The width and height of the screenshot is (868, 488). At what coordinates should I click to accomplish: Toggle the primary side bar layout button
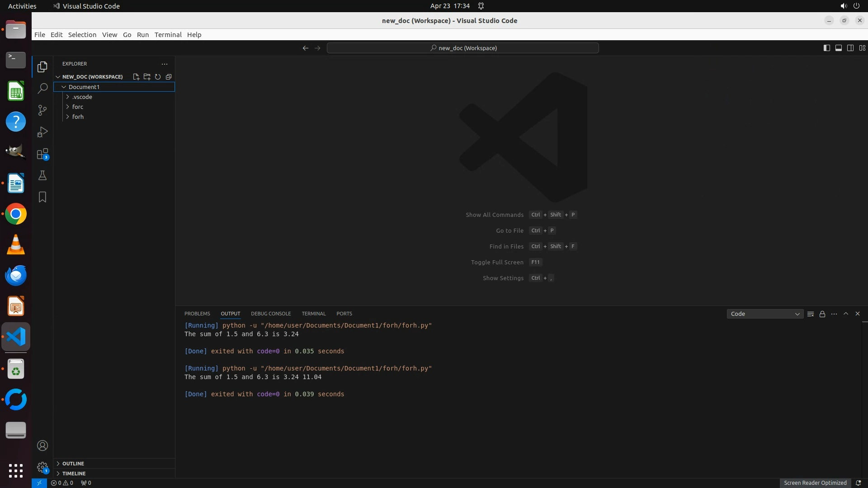(827, 48)
